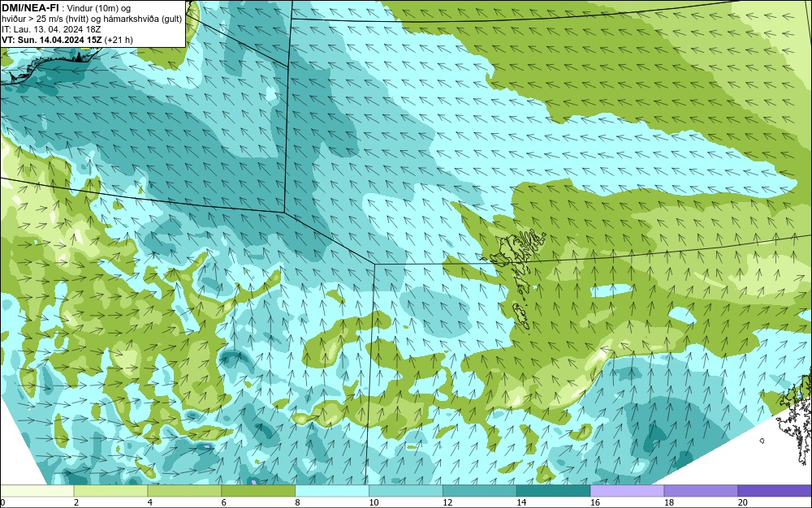The height and width of the screenshot is (508, 812).
Task: Click the legend scale label '12'
Action: pos(447,502)
